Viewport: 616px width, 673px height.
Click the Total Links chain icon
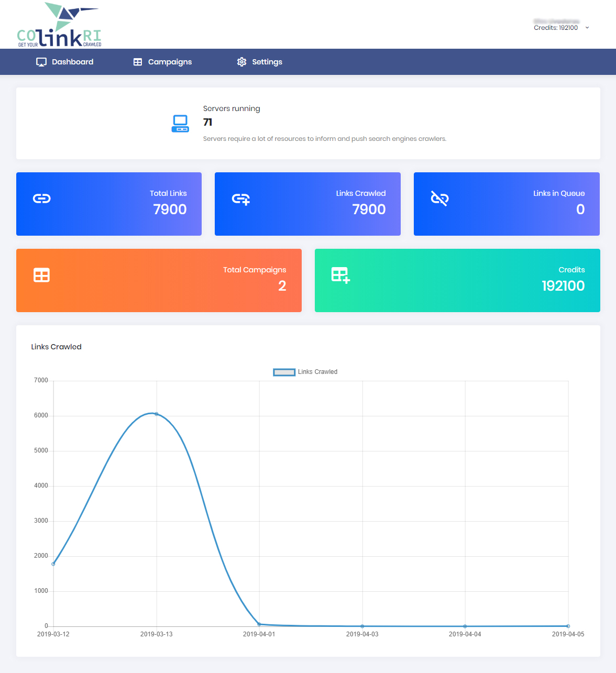click(x=42, y=198)
